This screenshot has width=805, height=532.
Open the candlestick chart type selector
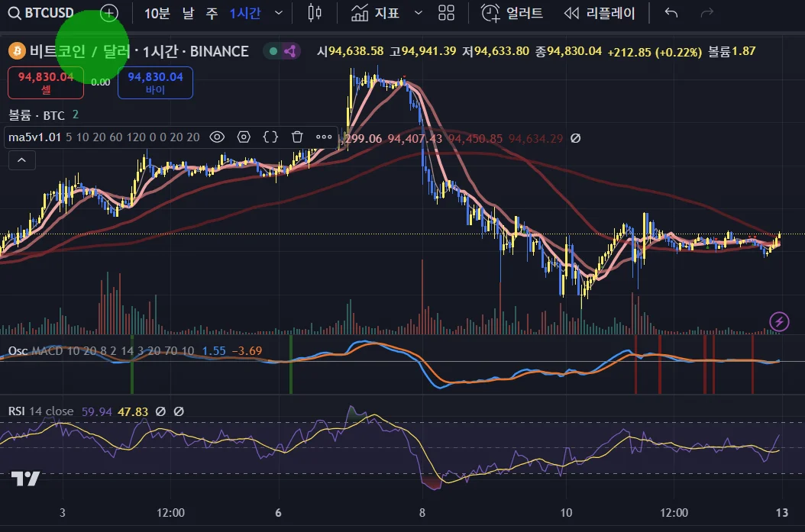tap(315, 13)
